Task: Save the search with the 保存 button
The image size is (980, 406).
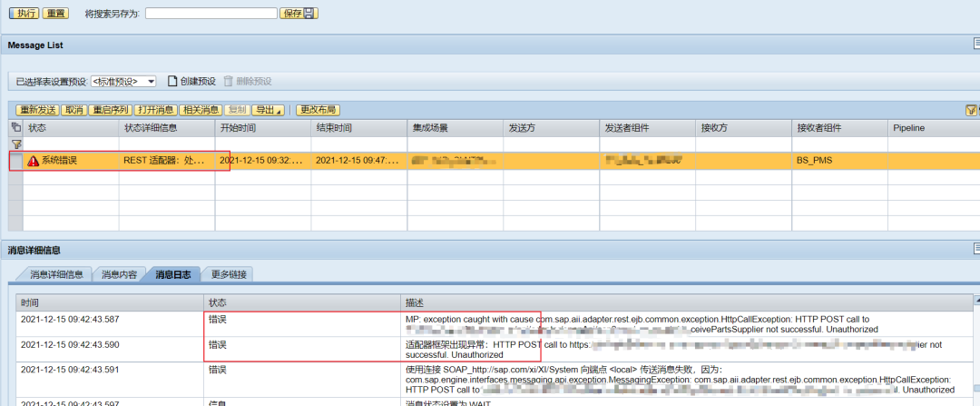Action: 299,13
